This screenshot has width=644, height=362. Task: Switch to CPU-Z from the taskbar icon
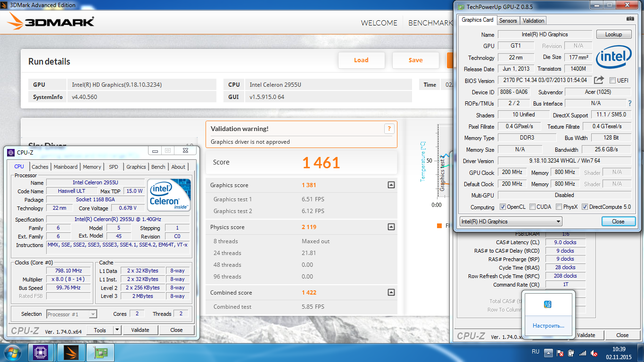[41, 352]
